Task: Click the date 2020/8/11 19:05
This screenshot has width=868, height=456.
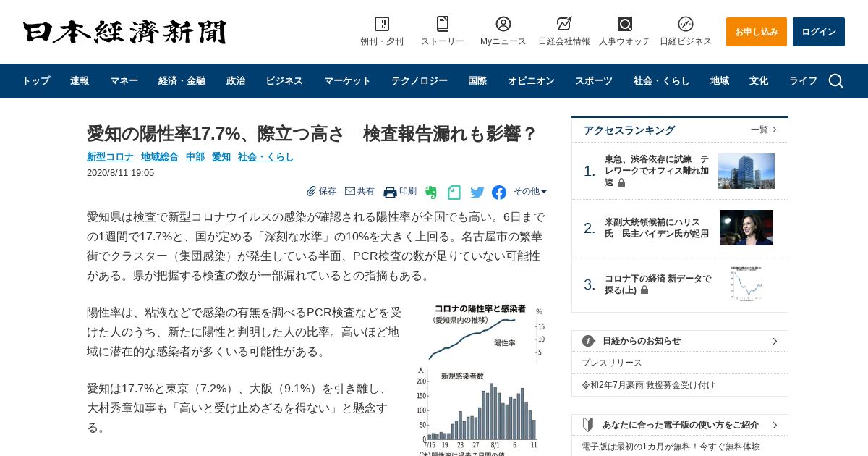Action: pos(120,172)
